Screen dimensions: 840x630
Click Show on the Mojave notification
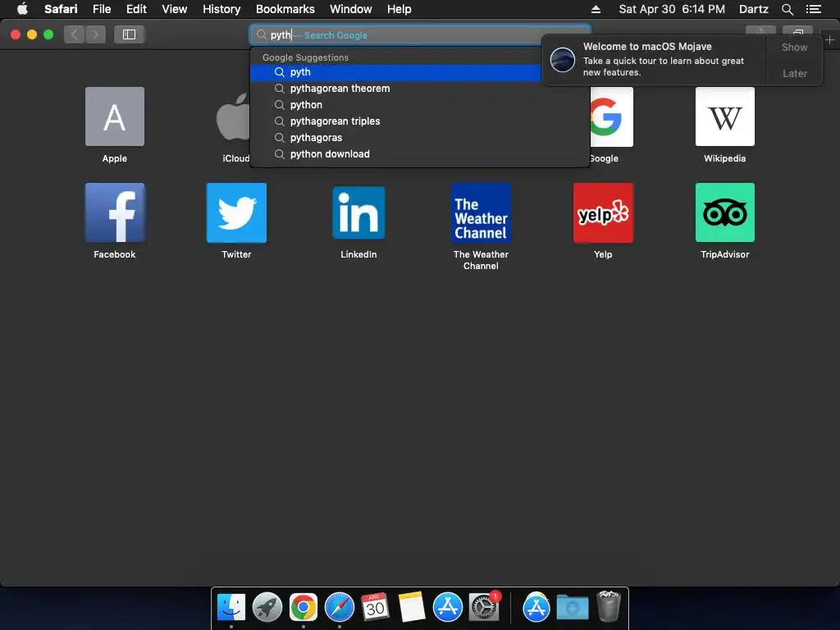(794, 47)
